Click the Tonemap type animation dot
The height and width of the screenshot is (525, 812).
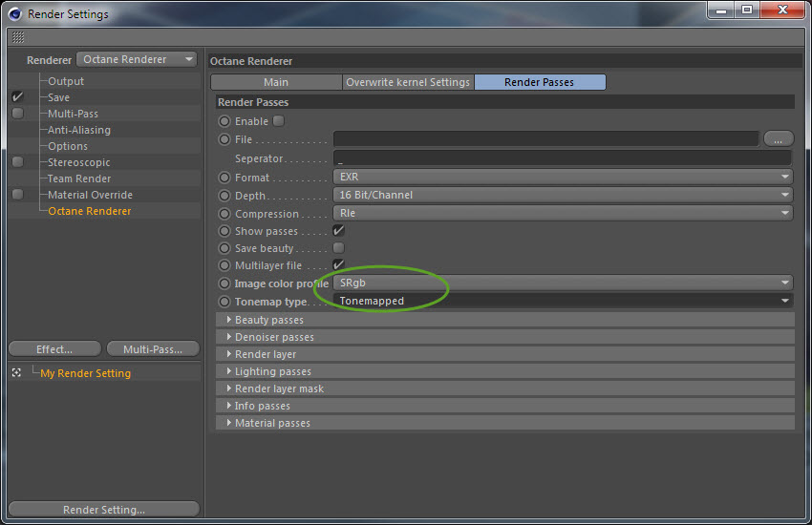coord(224,301)
